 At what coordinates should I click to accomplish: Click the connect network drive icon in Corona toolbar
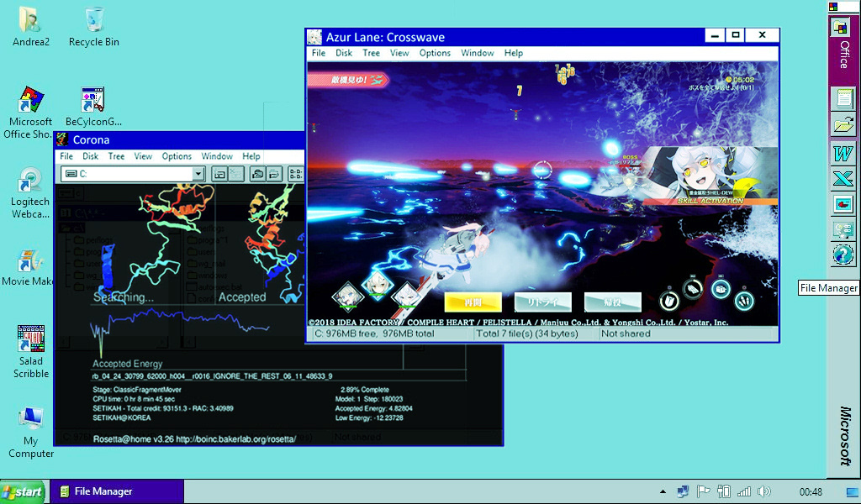tap(219, 175)
